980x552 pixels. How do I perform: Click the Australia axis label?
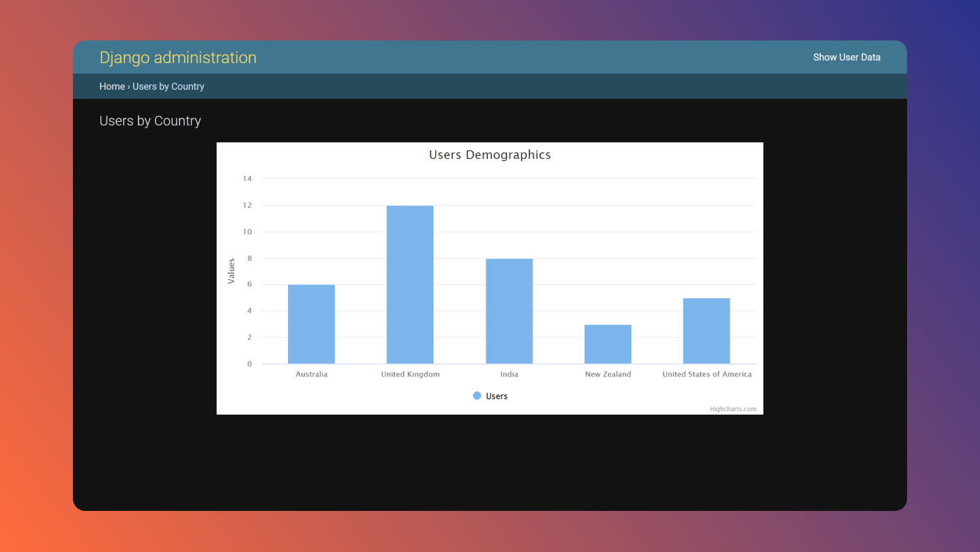pos(311,374)
